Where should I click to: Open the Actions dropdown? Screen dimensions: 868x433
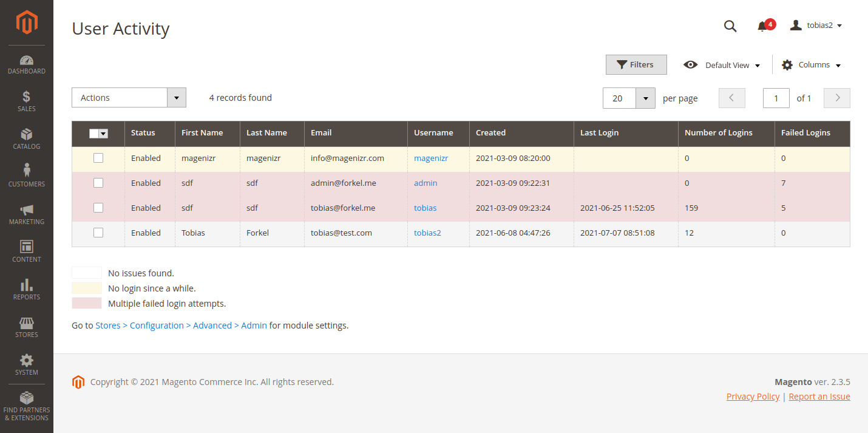coord(128,97)
